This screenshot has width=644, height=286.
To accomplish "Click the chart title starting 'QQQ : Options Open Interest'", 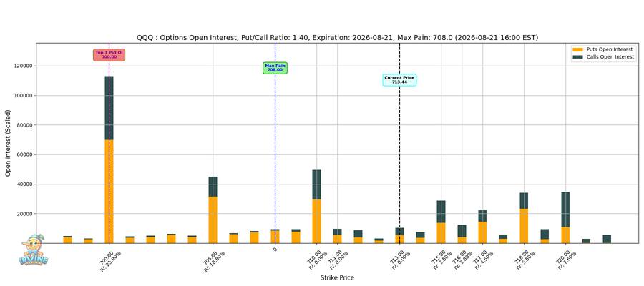I will coord(337,38).
